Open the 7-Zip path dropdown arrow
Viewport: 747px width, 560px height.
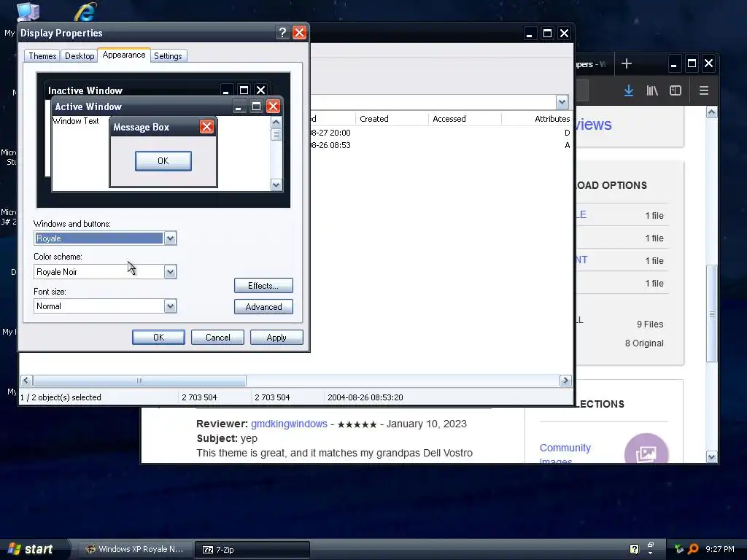tap(562, 102)
